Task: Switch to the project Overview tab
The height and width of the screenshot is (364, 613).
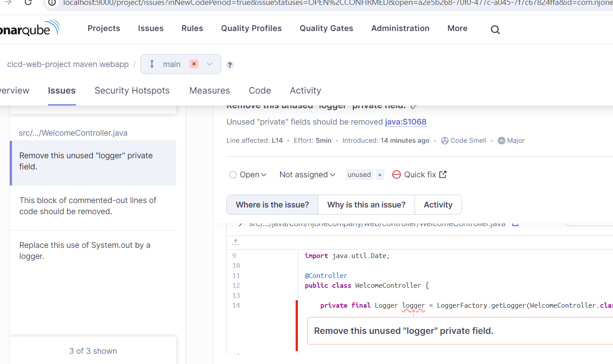Action: (x=15, y=90)
